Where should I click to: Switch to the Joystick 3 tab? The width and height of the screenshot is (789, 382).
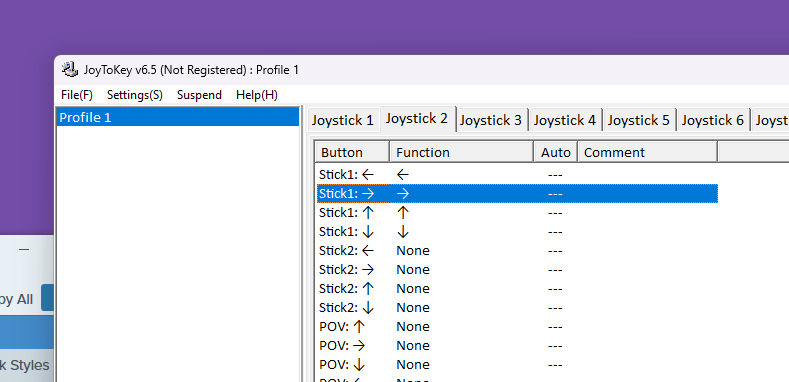(491, 120)
